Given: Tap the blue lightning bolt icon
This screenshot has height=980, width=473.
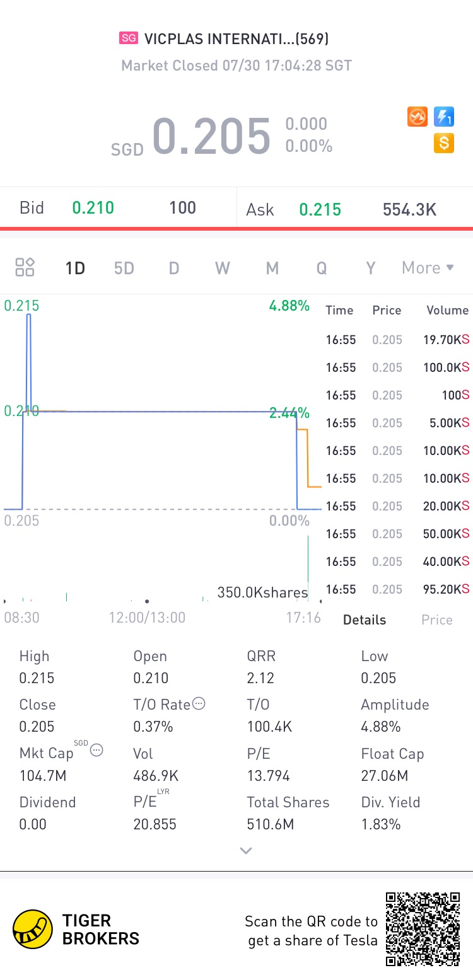Looking at the screenshot, I should tap(444, 117).
